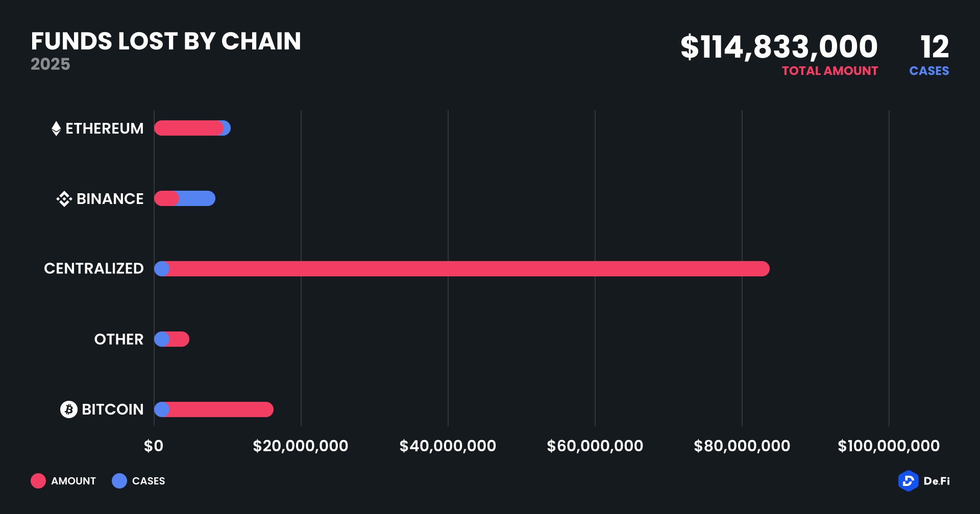This screenshot has width=980, height=514.
Task: Select the Bitcoin red amount bar
Action: point(220,409)
